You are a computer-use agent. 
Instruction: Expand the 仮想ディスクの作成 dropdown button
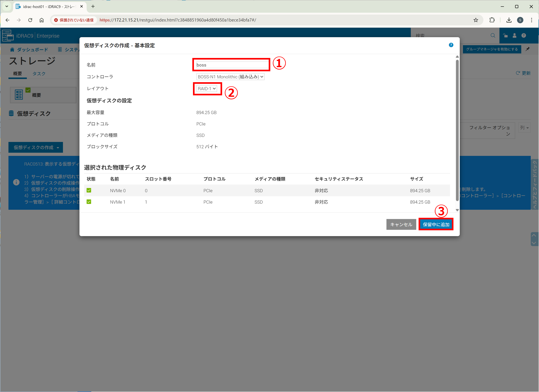36,148
